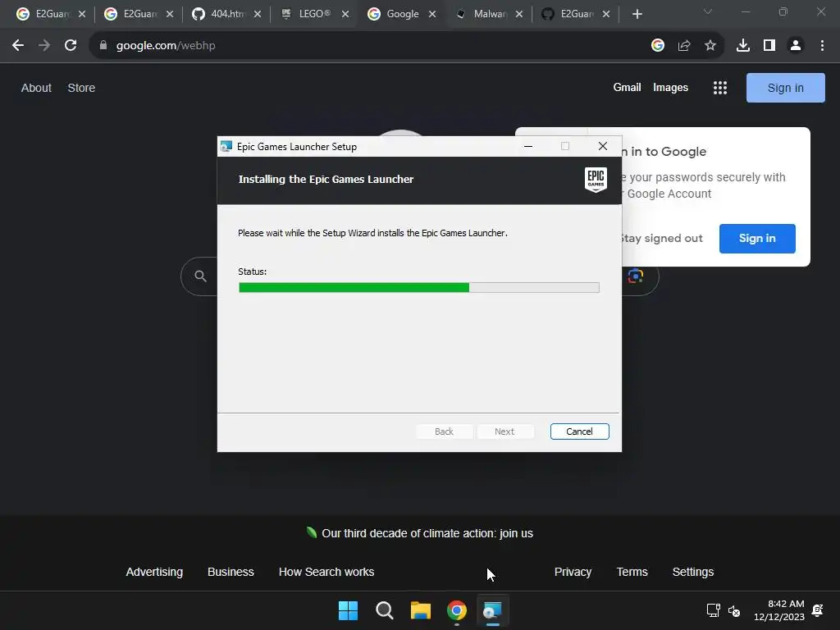Open Business footer link

coord(231,572)
